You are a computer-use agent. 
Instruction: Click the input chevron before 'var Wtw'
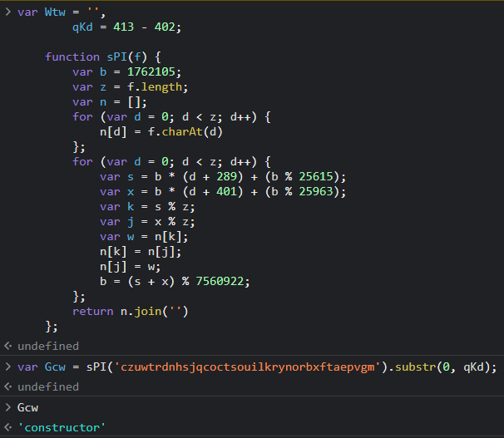pyautogui.click(x=8, y=12)
